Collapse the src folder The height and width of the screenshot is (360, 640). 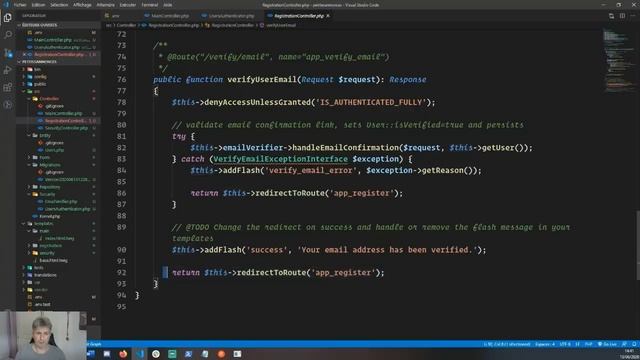(37, 91)
